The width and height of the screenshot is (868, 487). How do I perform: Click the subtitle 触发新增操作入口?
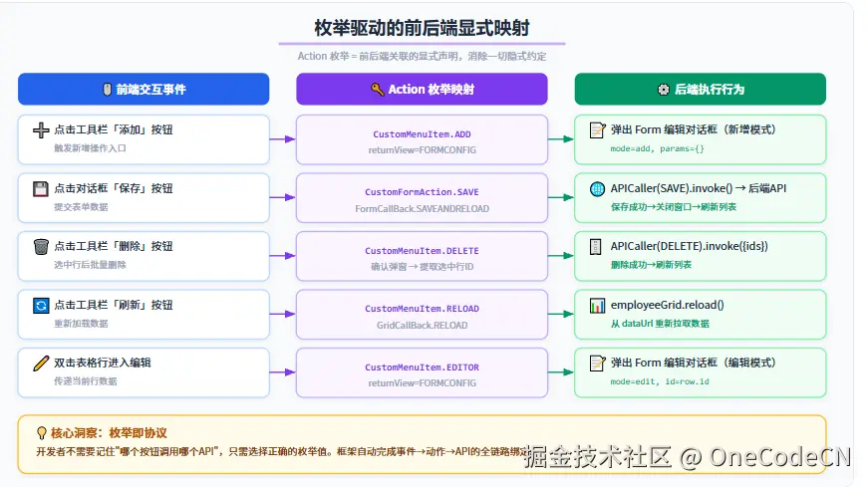[90, 148]
